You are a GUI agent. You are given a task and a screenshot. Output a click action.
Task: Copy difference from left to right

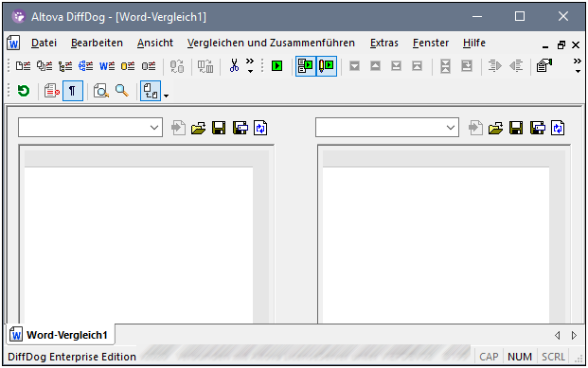click(x=494, y=66)
